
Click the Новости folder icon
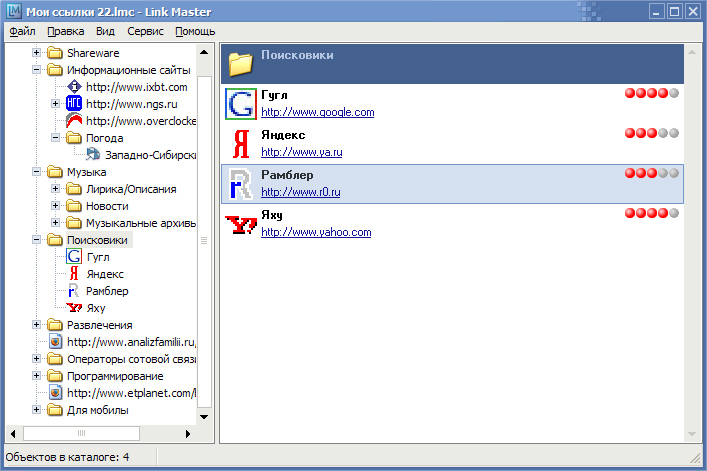point(74,206)
